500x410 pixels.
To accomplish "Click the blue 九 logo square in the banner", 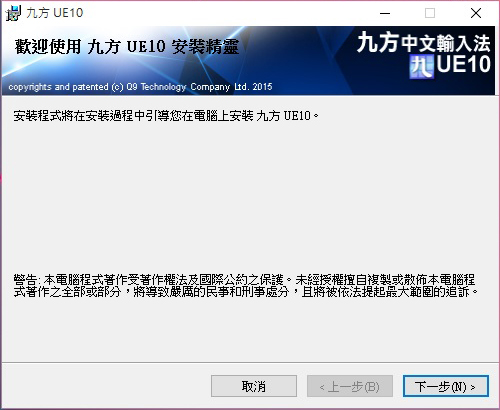I will [422, 67].
